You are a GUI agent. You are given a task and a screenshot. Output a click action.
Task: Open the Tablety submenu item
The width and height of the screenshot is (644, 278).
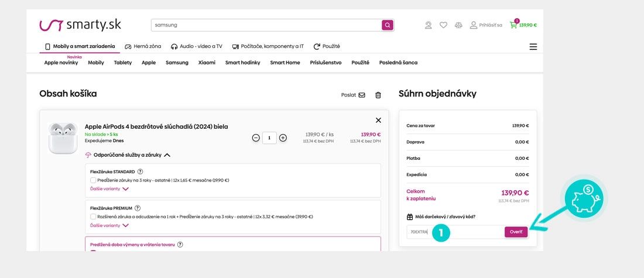point(123,63)
